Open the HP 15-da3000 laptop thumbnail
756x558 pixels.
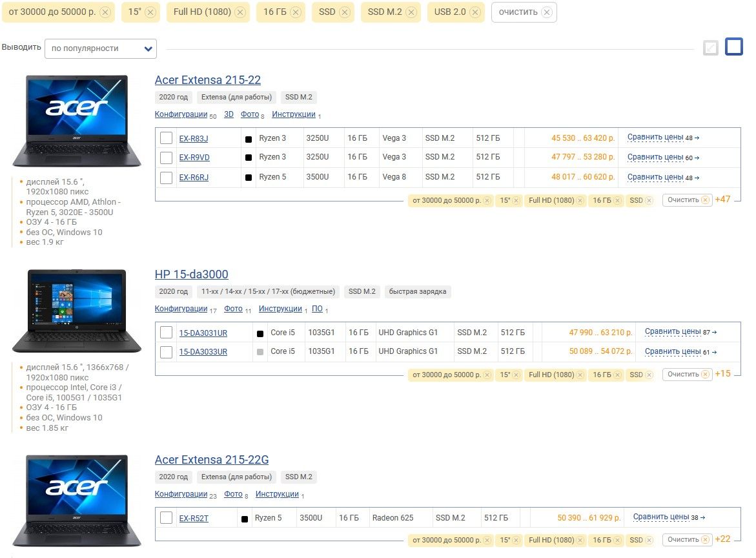(x=77, y=311)
